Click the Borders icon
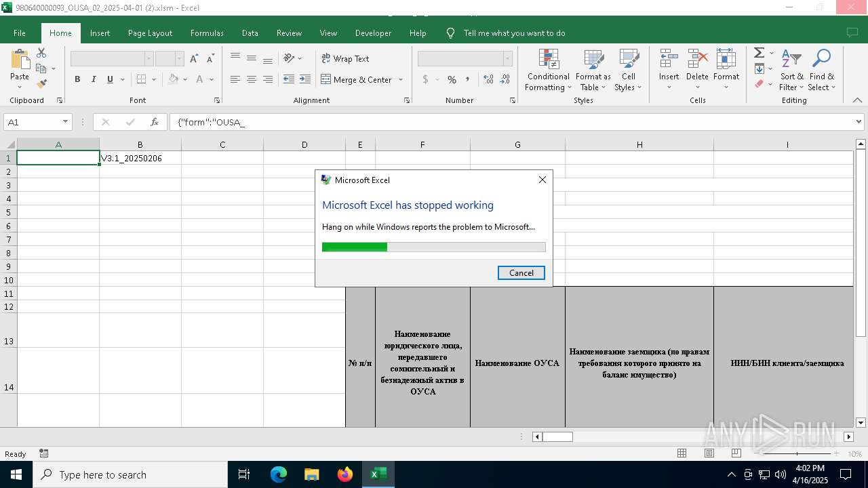The height and width of the screenshot is (488, 868). pos(141,79)
